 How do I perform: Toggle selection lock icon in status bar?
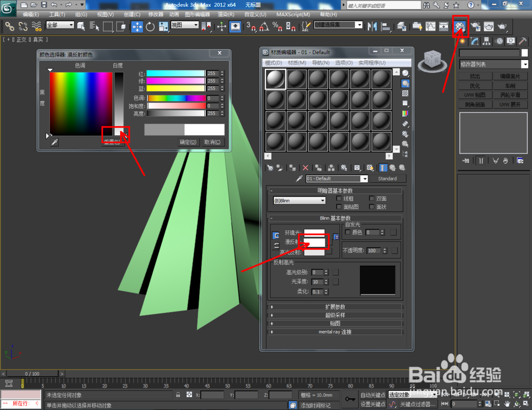click(178, 395)
